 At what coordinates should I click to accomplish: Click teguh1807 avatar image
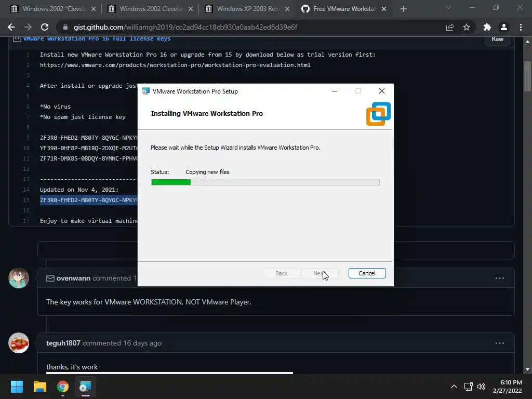19,343
